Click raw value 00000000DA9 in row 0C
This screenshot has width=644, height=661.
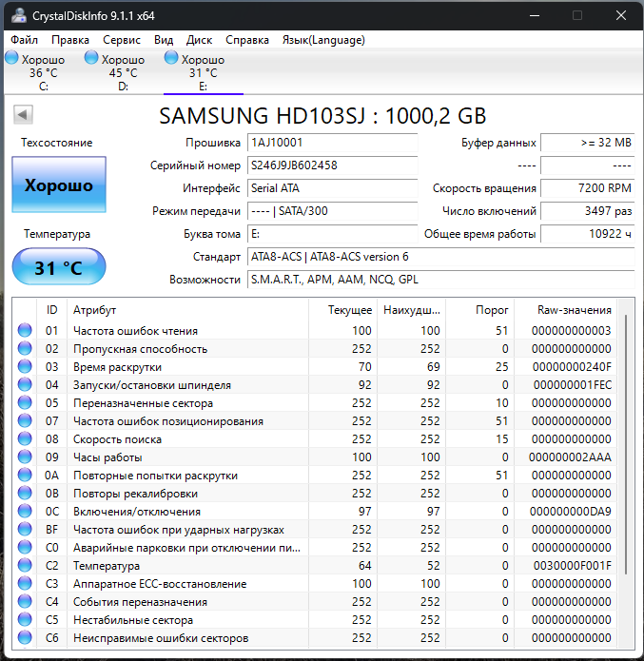pyautogui.click(x=570, y=512)
